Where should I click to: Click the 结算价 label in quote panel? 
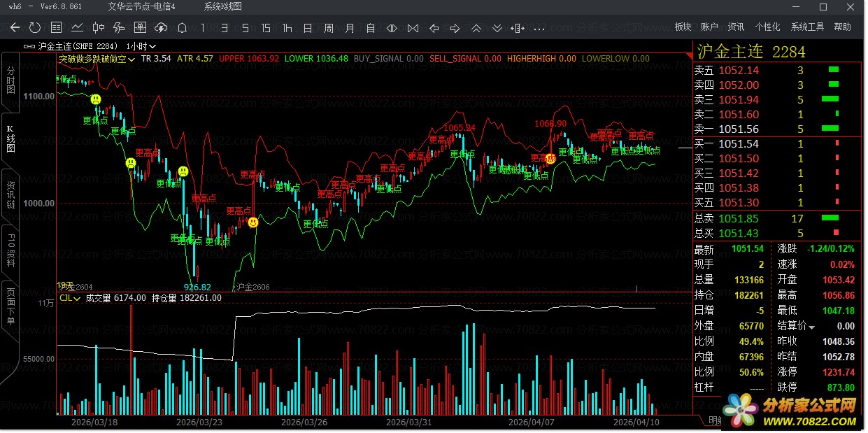pos(796,326)
